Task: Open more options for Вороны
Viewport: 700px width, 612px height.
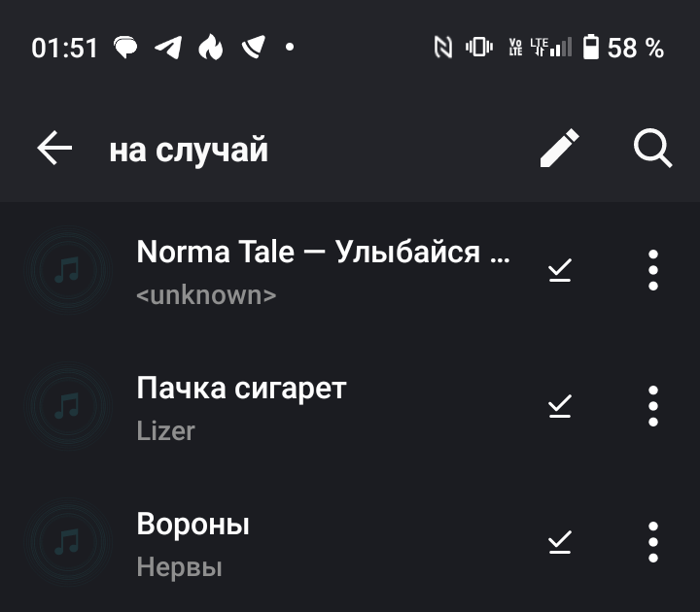Action: [653, 542]
